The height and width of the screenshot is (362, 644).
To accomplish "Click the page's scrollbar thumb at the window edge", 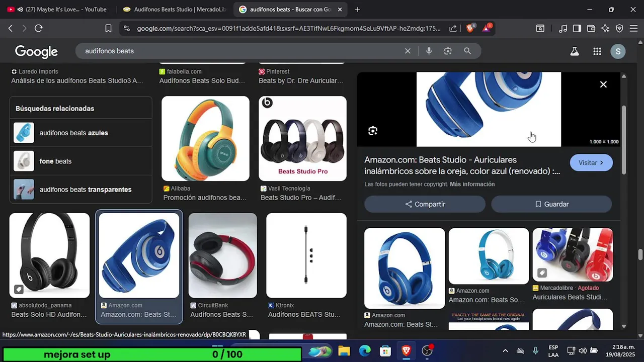I will tap(640, 254).
